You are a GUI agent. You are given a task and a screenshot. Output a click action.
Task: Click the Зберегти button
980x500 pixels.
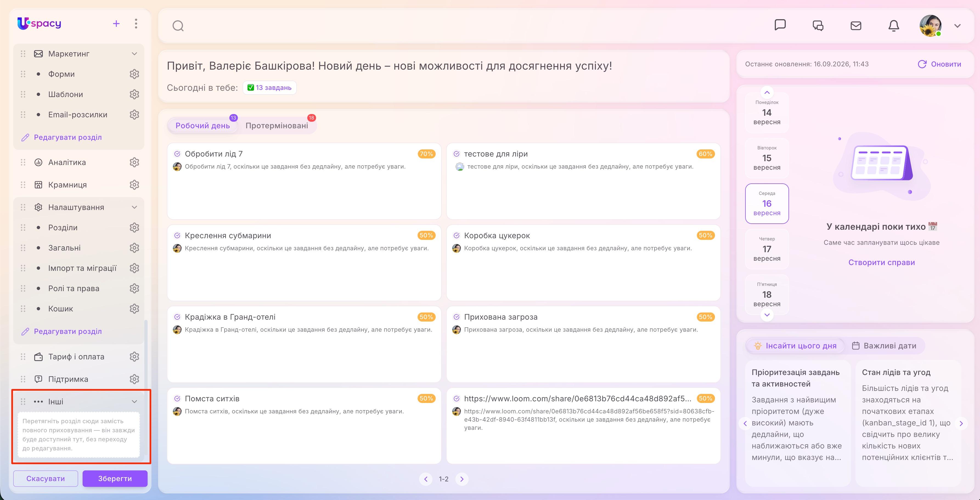pyautogui.click(x=115, y=478)
